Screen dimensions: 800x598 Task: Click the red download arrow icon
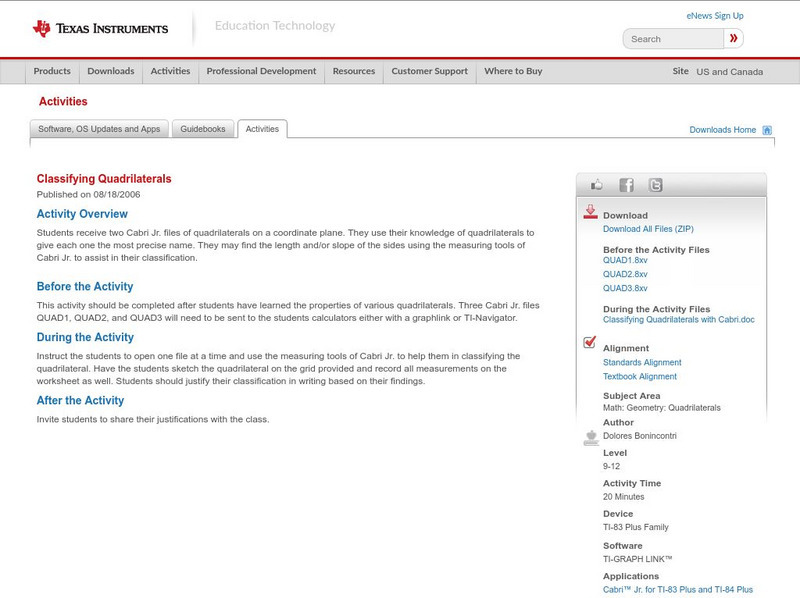point(590,212)
